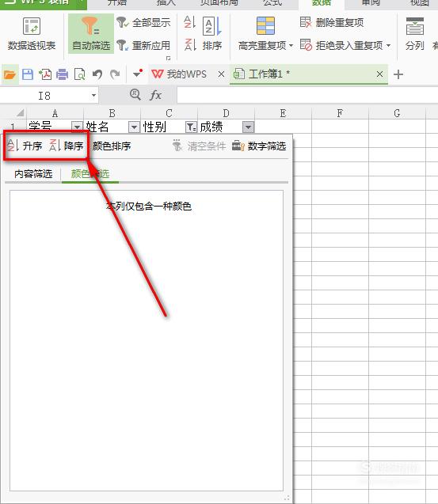Redo the last action
This screenshot has width=438, height=504.
click(x=115, y=74)
